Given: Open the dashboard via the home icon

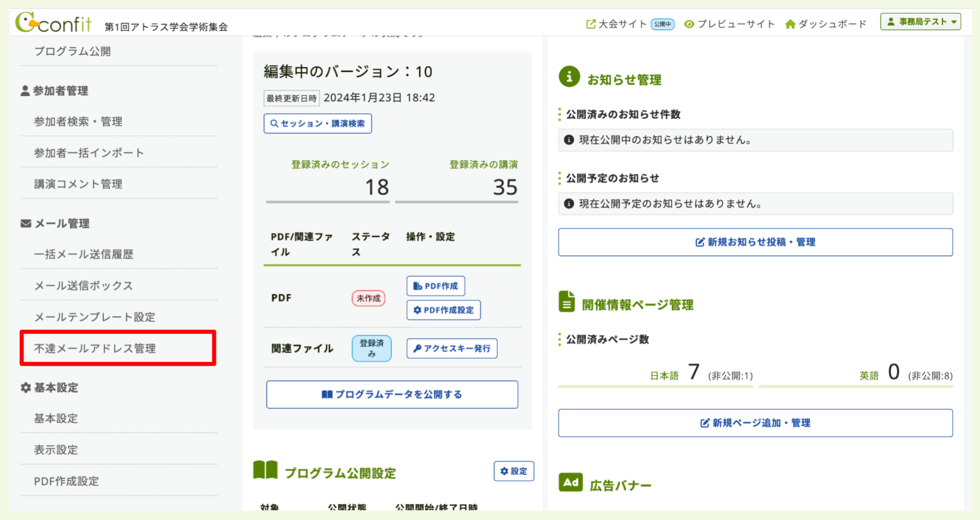Looking at the screenshot, I should pos(791,23).
